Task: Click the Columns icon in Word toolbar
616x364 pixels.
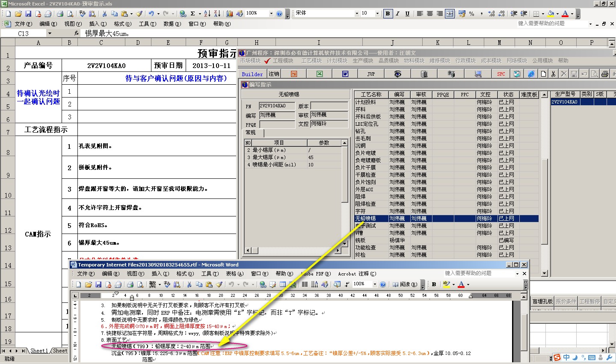Action: [x=305, y=284]
